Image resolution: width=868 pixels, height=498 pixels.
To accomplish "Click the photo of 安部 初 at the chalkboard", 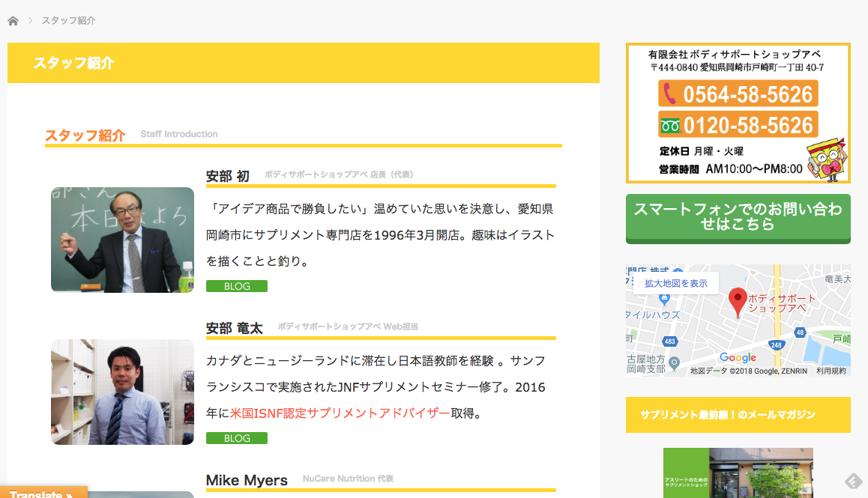I will point(122,240).
